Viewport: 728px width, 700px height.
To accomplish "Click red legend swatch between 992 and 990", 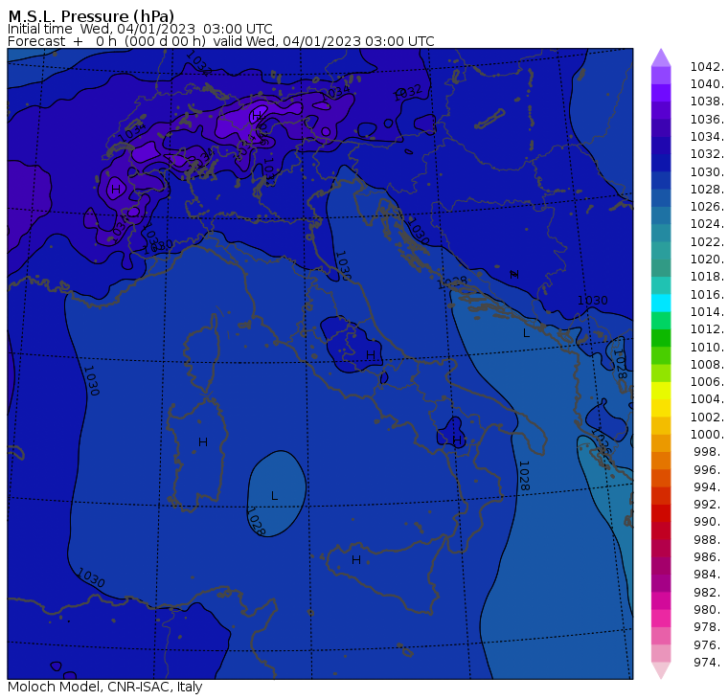I will [661, 513].
